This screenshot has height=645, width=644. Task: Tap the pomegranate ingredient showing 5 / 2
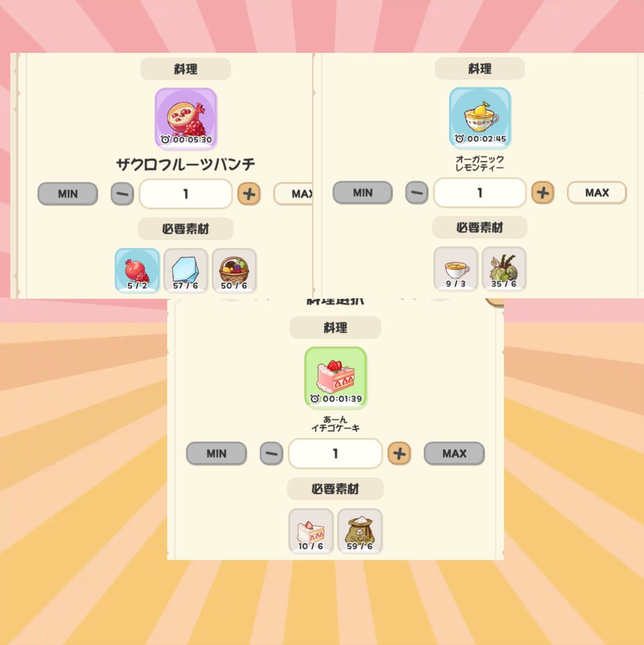pyautogui.click(x=137, y=271)
